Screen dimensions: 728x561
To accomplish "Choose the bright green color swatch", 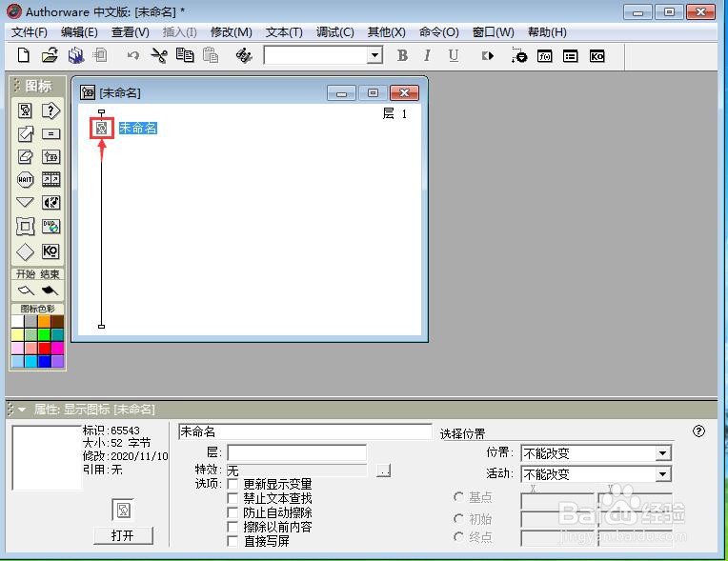I will (44, 334).
